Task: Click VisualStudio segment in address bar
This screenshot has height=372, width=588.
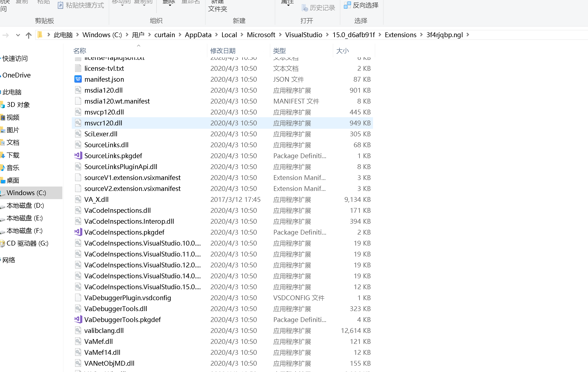Action: (x=304, y=35)
